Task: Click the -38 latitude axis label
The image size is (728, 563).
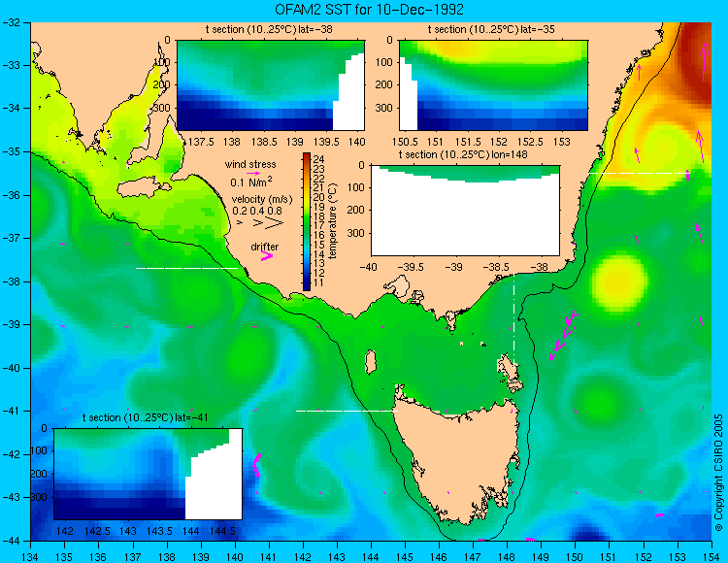Action: (10, 281)
